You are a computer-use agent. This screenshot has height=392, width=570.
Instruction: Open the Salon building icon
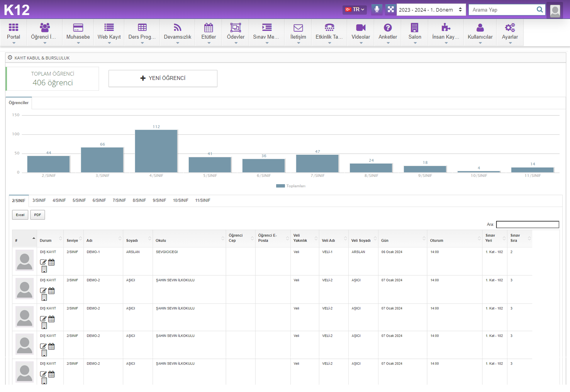pyautogui.click(x=415, y=27)
